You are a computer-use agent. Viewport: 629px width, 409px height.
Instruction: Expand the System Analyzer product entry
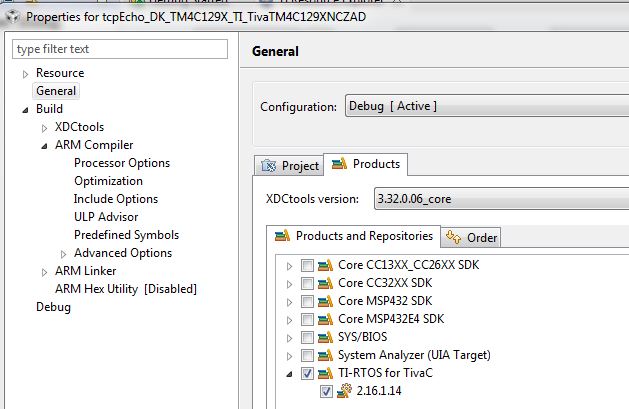coord(290,356)
